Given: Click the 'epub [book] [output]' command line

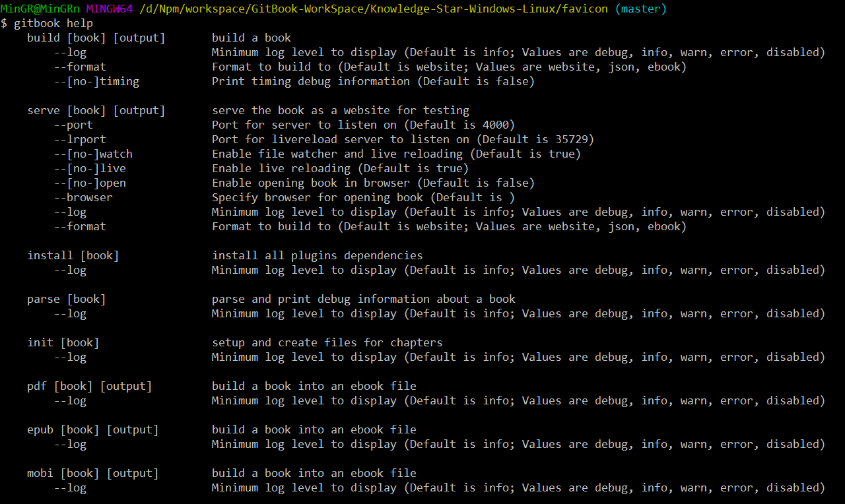Looking at the screenshot, I should (x=92, y=429).
